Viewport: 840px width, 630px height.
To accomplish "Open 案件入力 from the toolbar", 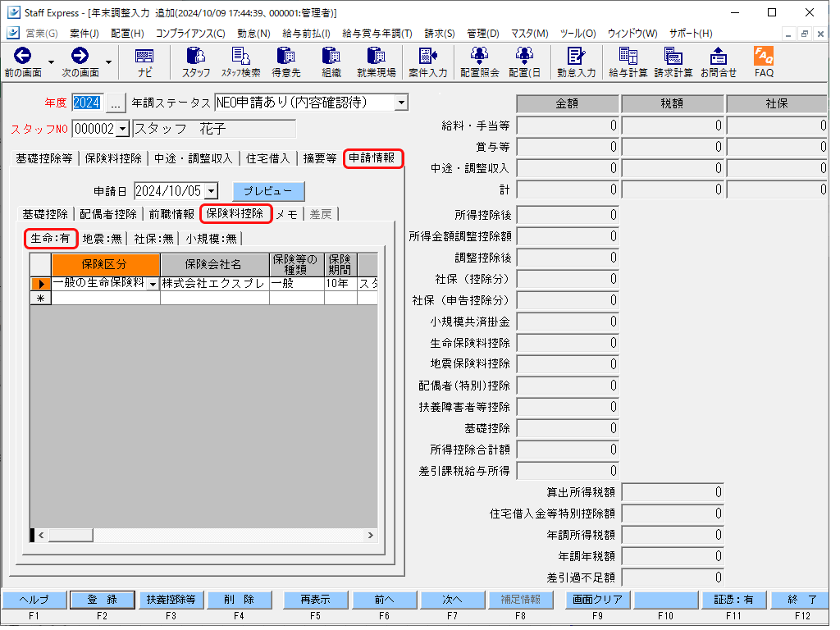I will tap(427, 62).
